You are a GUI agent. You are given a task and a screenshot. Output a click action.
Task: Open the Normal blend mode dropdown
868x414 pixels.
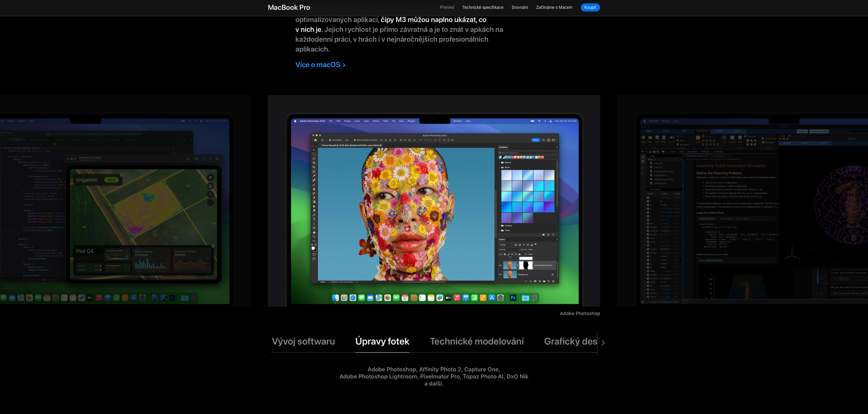509,250
